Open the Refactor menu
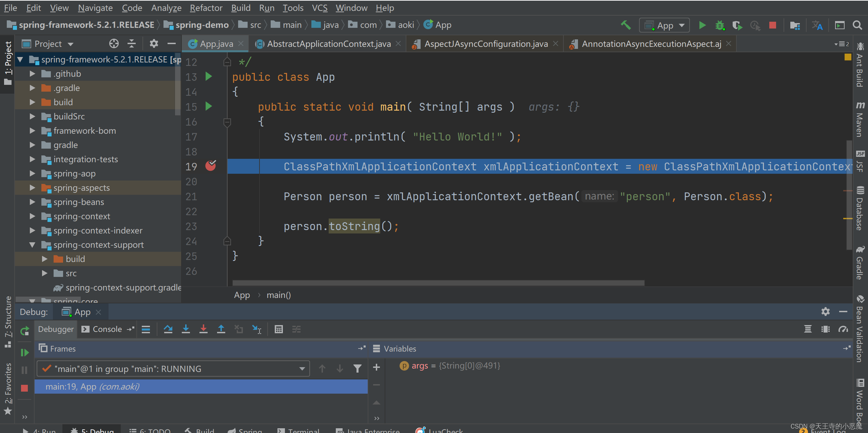The width and height of the screenshot is (868, 433). 206,7
